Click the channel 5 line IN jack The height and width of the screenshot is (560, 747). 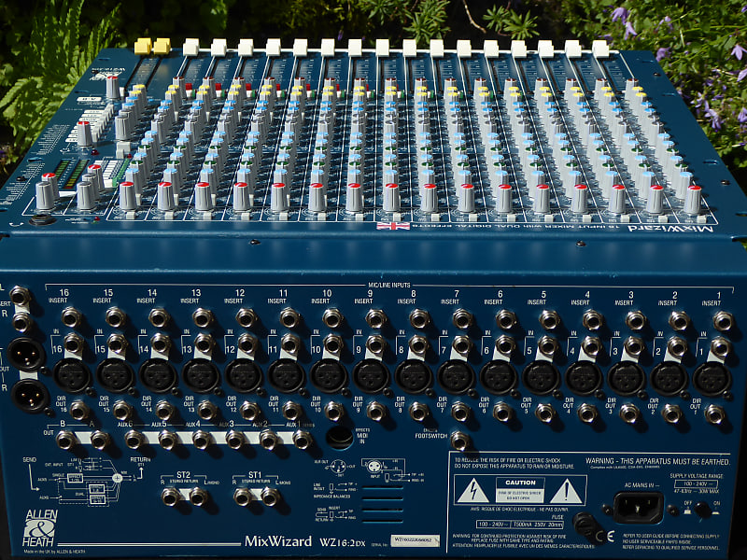(x=548, y=345)
